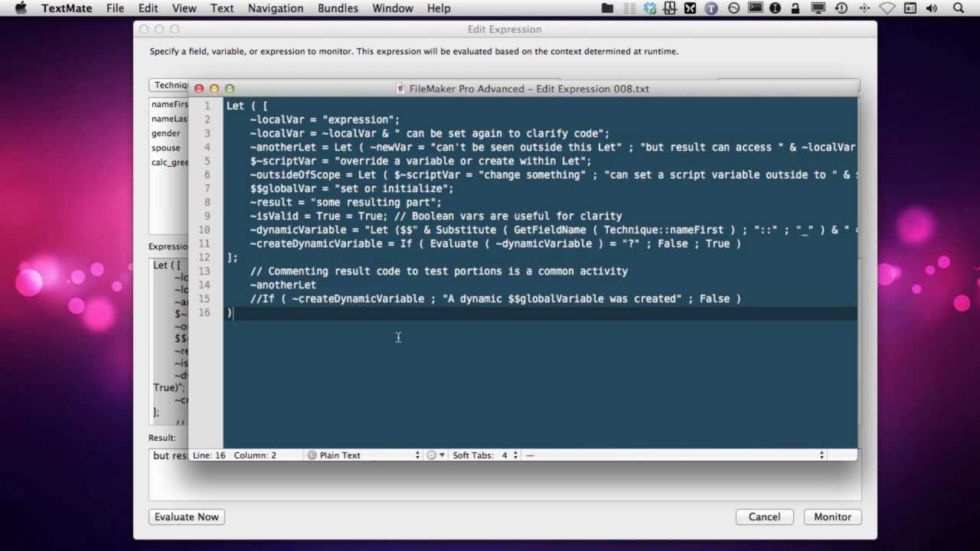Click the 'Let ( [' first code line
Screen dimensions: 980x551
coord(247,106)
